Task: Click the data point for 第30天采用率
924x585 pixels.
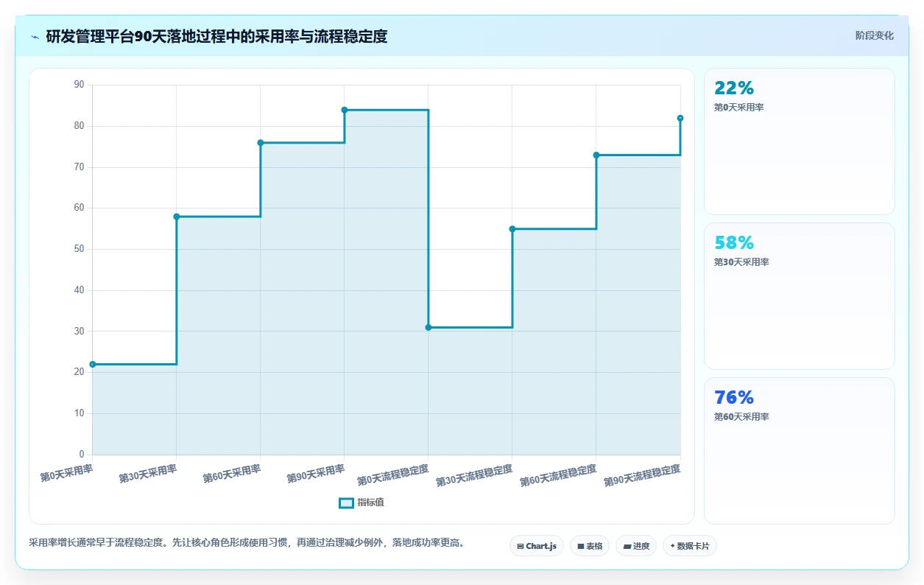Action: [177, 217]
